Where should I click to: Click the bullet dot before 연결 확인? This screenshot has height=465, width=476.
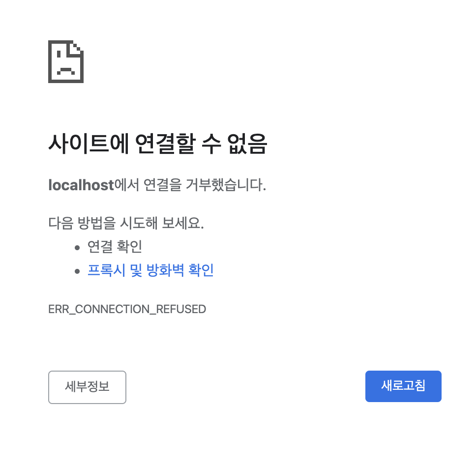pyautogui.click(x=77, y=248)
